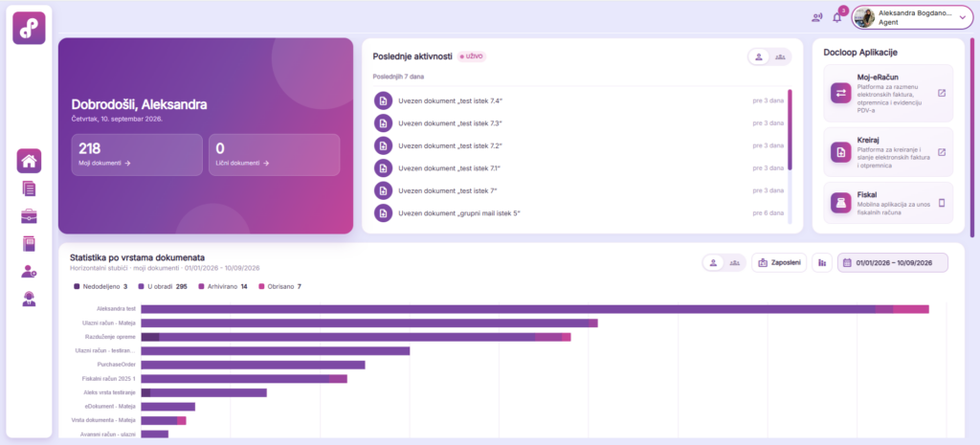The image size is (980, 445).
Task: Click the Zaposleni filter button
Action: pos(779,263)
